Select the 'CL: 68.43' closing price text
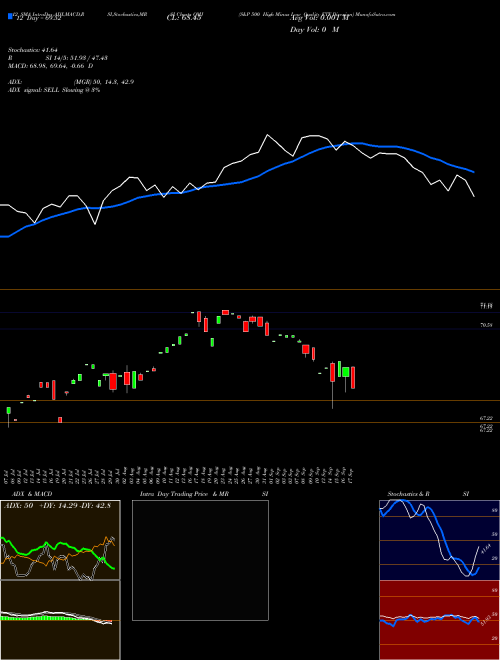Viewport: 500px width, 660px height. pos(184,18)
